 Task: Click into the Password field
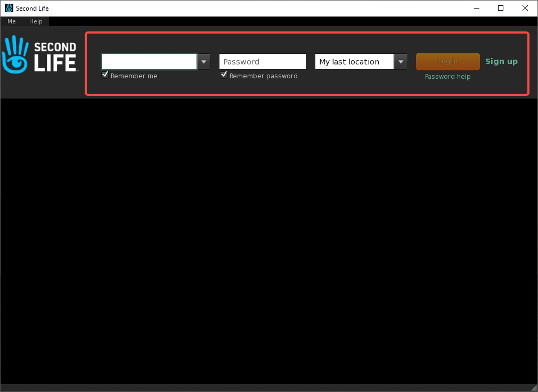263,62
